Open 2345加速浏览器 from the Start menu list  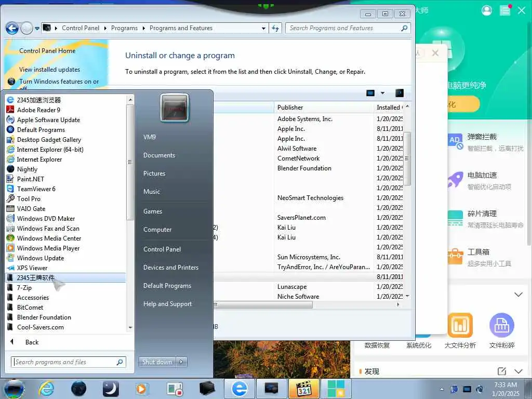(39, 100)
